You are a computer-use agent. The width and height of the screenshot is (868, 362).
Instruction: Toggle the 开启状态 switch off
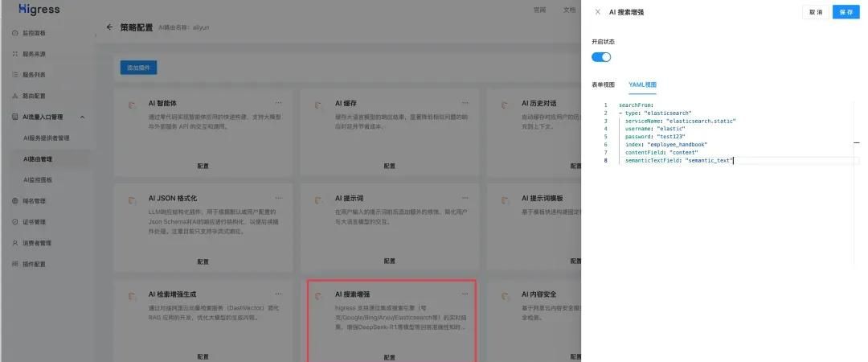(601, 57)
